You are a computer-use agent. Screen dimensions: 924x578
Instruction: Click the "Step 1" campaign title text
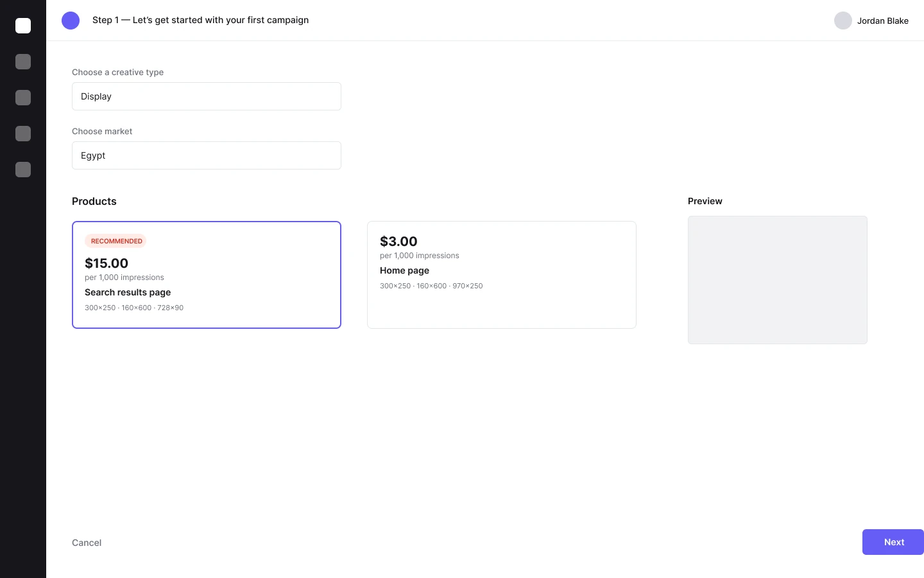point(200,20)
